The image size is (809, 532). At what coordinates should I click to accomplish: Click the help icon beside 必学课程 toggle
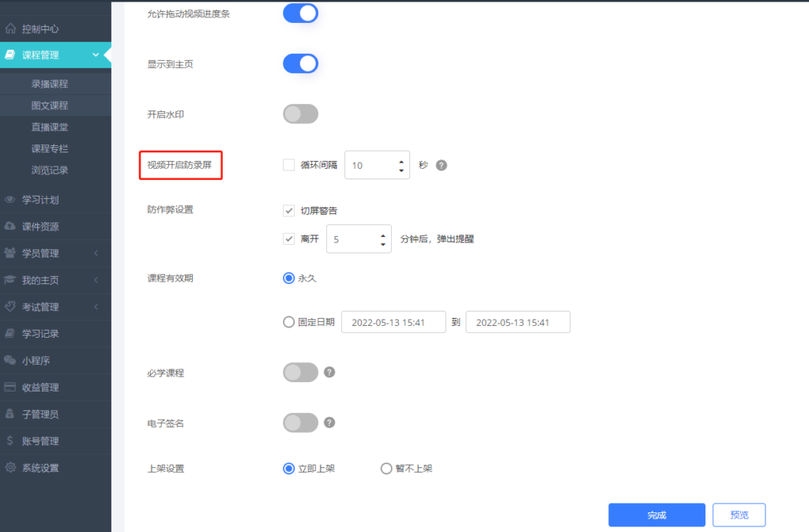point(329,373)
